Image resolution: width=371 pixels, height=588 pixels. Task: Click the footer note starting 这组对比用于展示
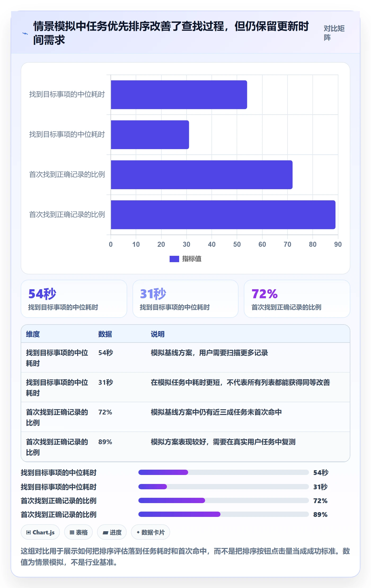(x=185, y=557)
